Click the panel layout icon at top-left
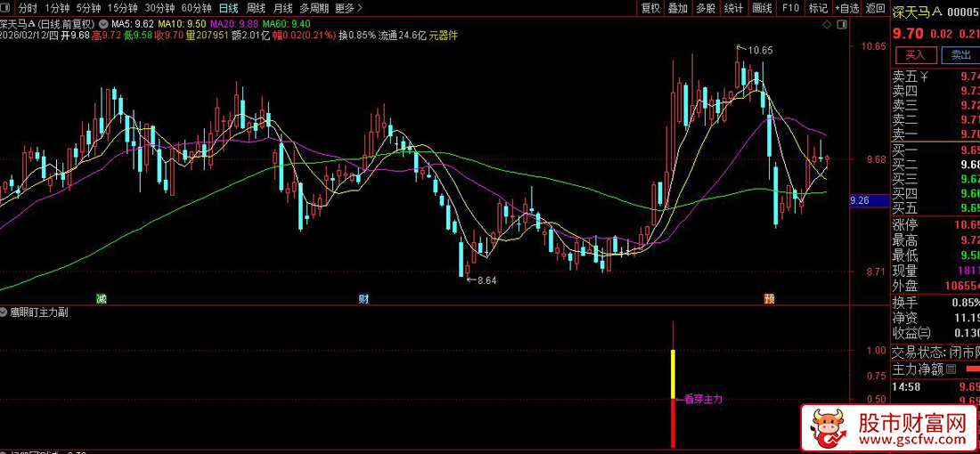This screenshot has width=980, height=454. 6,8
